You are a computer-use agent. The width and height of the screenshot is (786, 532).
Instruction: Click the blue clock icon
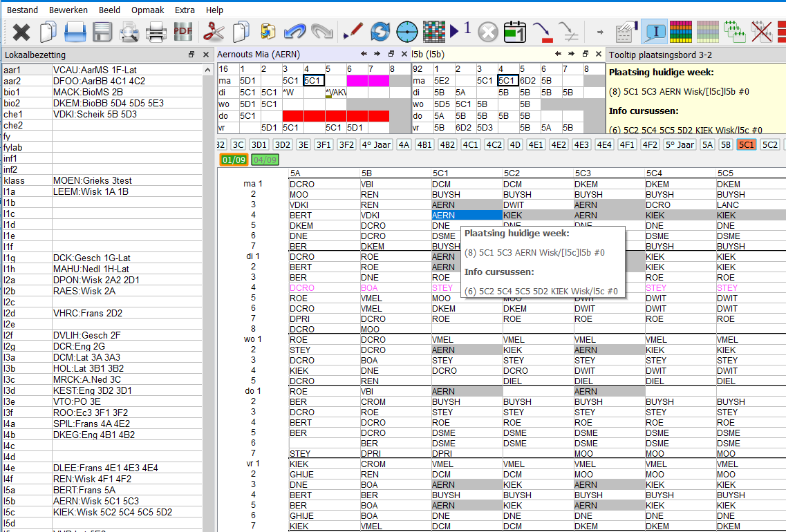[x=407, y=32]
